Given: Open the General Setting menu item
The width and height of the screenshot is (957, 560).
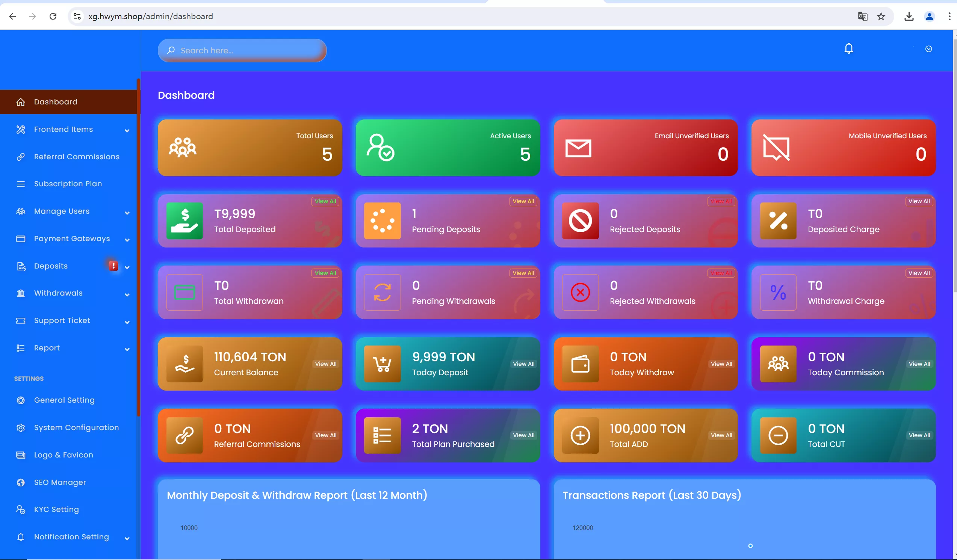Looking at the screenshot, I should [x=64, y=400].
